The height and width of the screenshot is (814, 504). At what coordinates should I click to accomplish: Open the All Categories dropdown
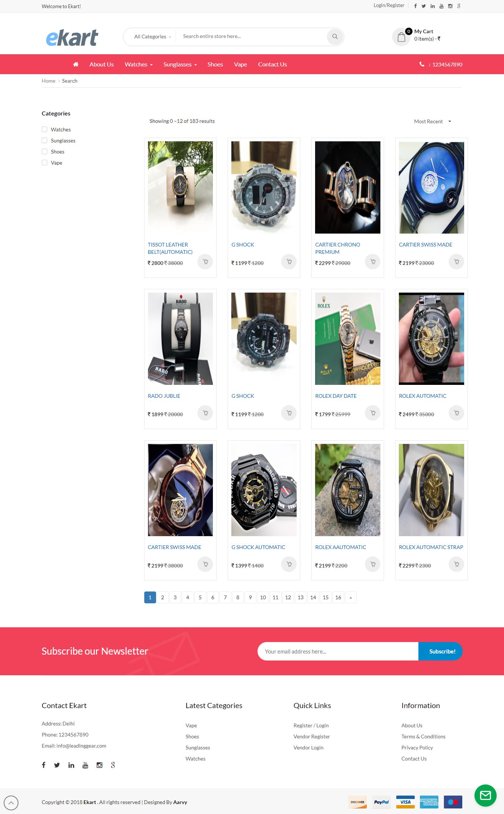pos(152,37)
